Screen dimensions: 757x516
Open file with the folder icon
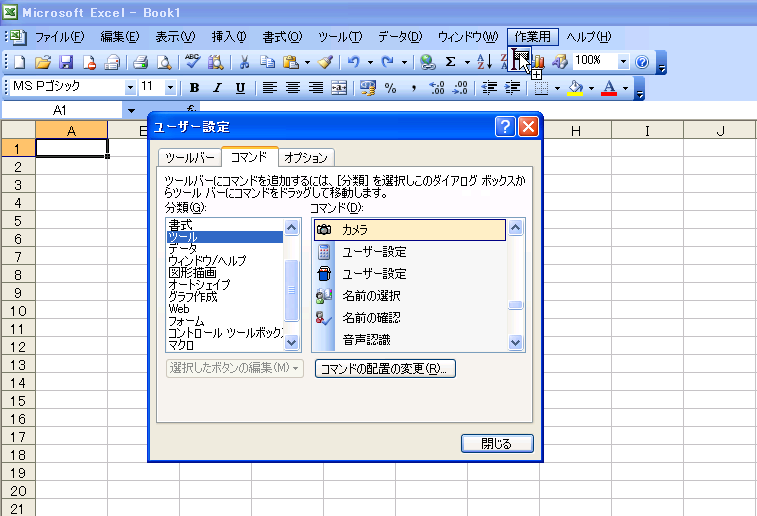pyautogui.click(x=43, y=62)
